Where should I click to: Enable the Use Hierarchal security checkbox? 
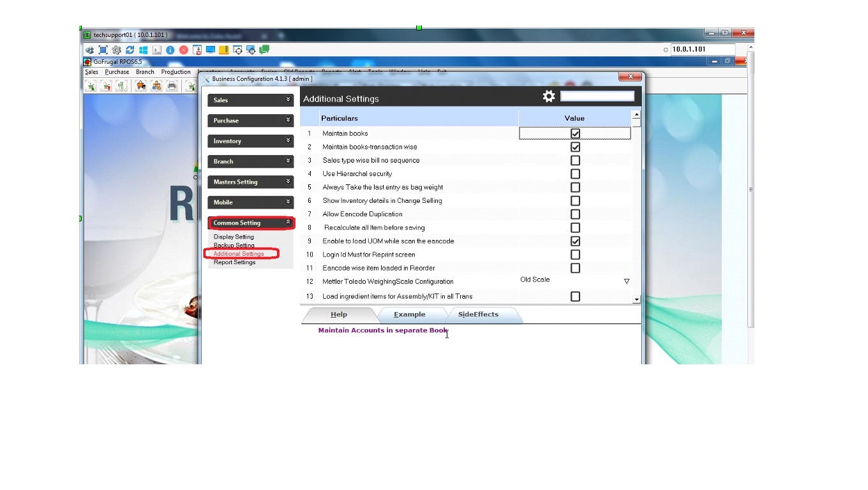point(575,174)
